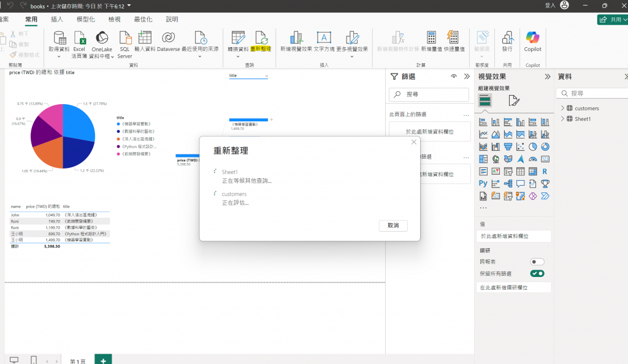
Task: Open the build visual fields tab icon
Action: point(484,100)
